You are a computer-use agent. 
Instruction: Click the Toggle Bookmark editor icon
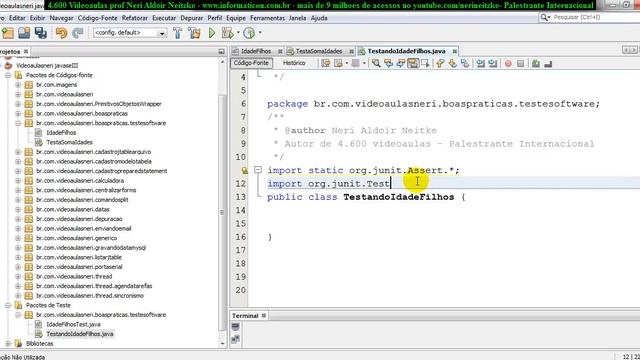pyautogui.click(x=465, y=63)
